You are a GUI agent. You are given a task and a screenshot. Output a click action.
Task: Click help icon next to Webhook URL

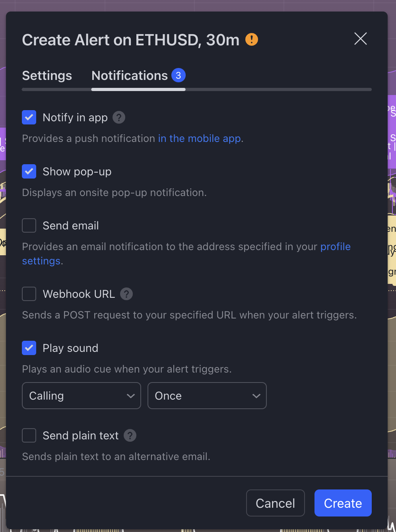tap(126, 294)
